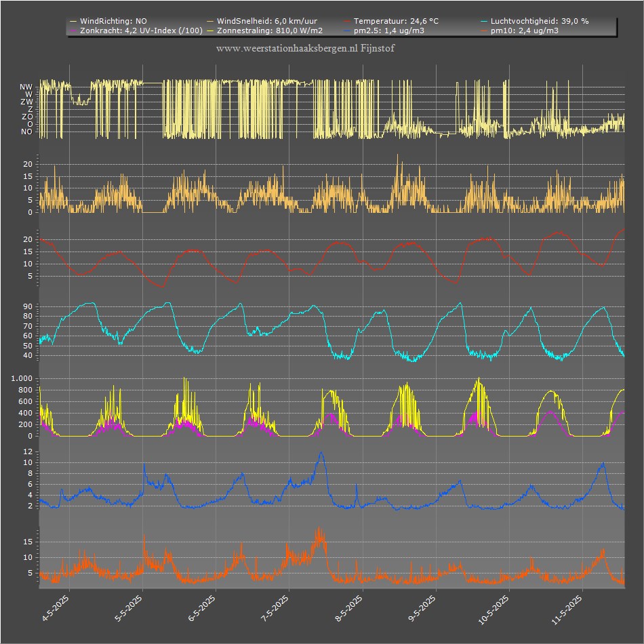Click the 50 humidity axis label
Image resolution: width=644 pixels, height=644 pixels.
click(28, 346)
